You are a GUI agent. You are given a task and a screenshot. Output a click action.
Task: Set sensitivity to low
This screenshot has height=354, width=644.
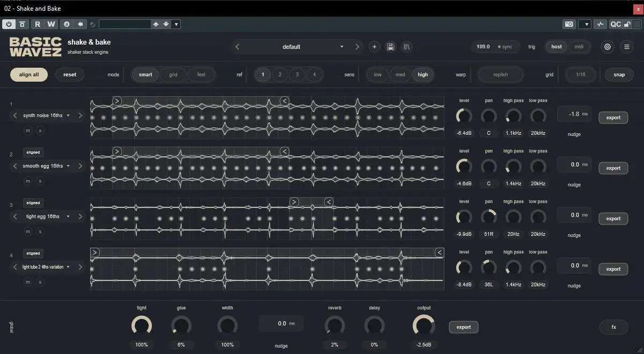pyautogui.click(x=378, y=75)
